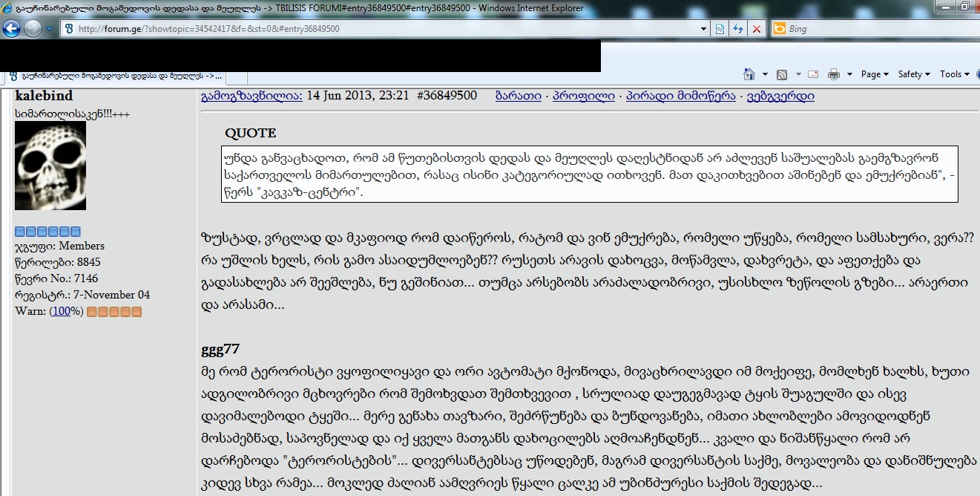
Task: Open the Safety menu
Action: coord(914,74)
